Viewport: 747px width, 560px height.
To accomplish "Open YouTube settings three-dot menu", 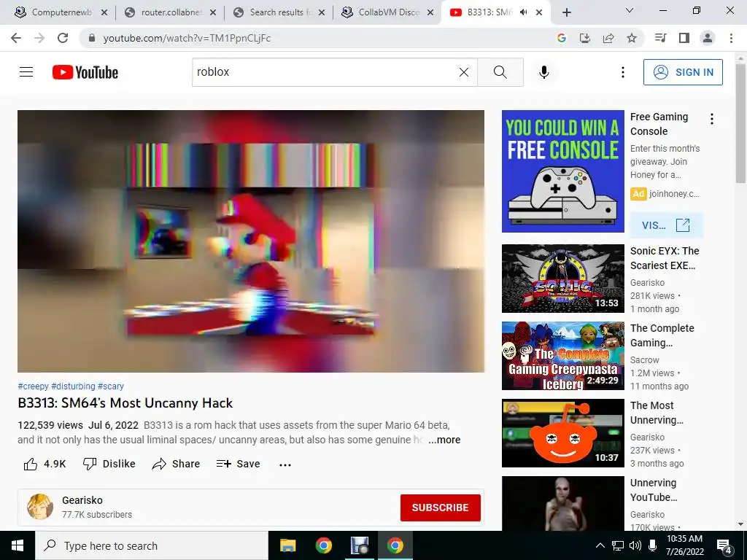I will pyautogui.click(x=623, y=72).
